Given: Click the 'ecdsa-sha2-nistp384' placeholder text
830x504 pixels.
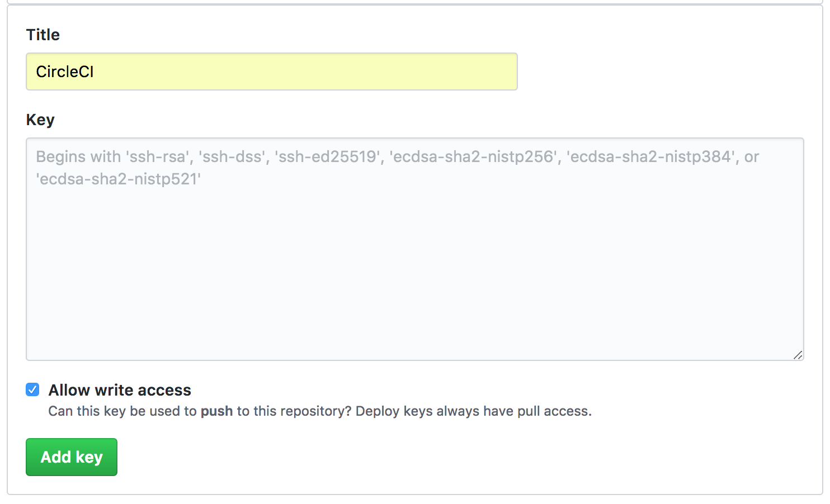Looking at the screenshot, I should (x=651, y=156).
